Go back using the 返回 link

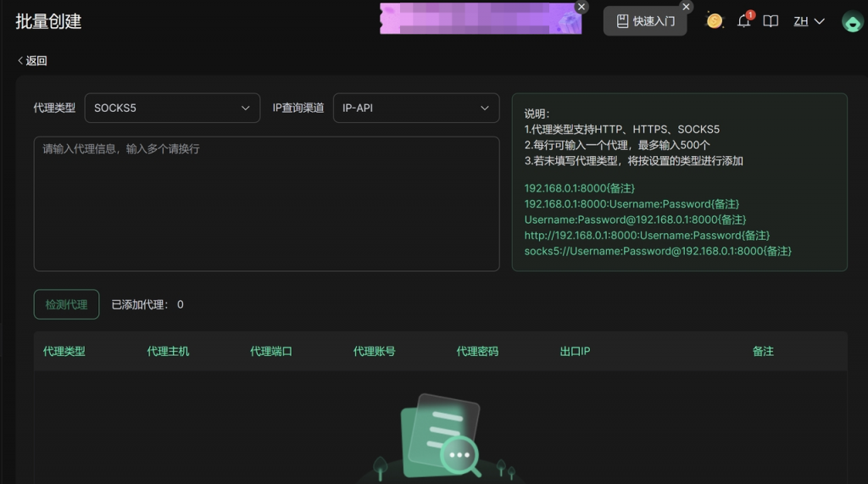tap(32, 61)
